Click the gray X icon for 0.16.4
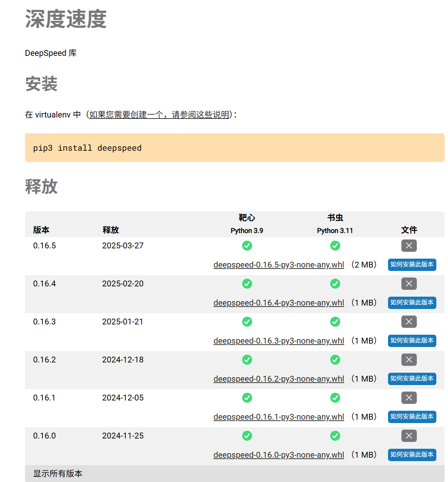This screenshot has height=482, width=448. pos(409,284)
